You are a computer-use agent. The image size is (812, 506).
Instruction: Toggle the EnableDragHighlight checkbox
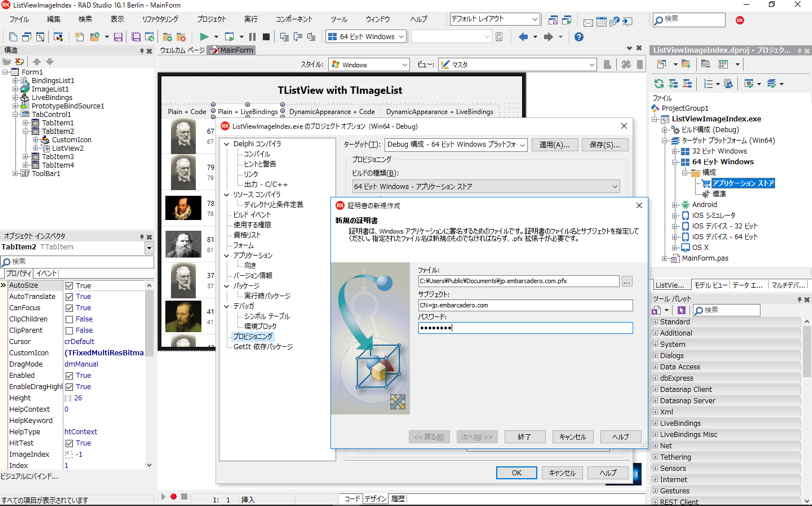point(69,387)
